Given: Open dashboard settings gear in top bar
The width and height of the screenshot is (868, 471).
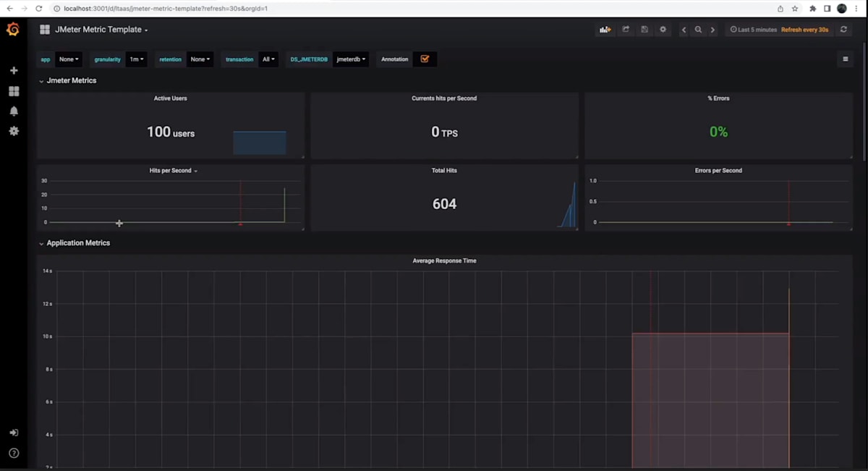Looking at the screenshot, I should (663, 30).
